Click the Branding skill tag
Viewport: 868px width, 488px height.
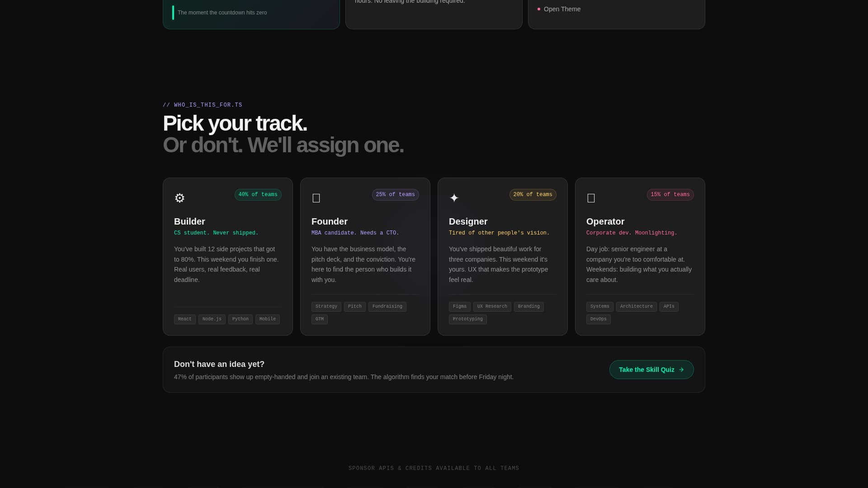(529, 307)
